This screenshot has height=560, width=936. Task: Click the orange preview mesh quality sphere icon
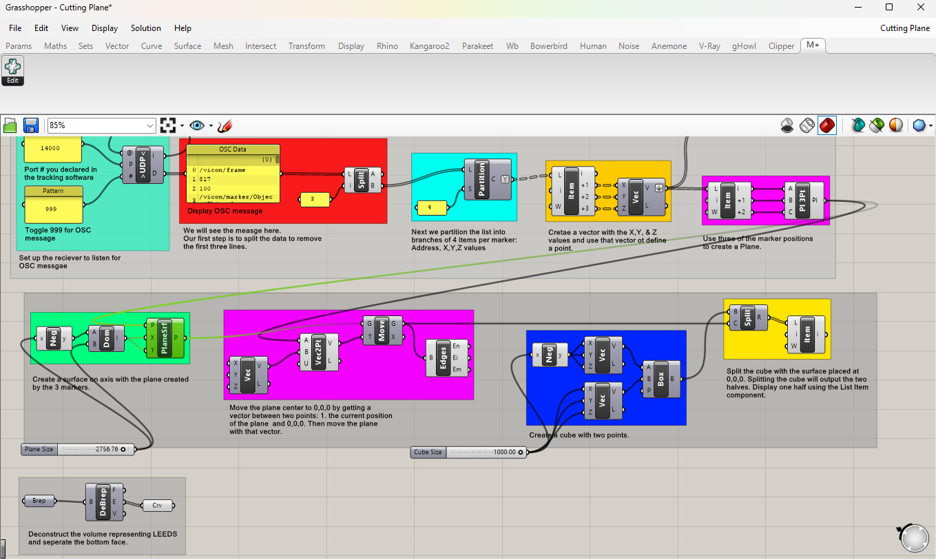click(x=895, y=125)
